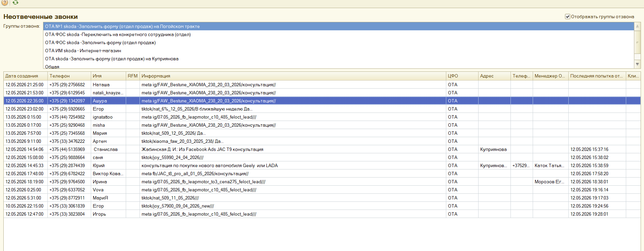Select the Станислав call row
Image resolution: width=644 pixels, height=251 pixels.
[x=322, y=149]
